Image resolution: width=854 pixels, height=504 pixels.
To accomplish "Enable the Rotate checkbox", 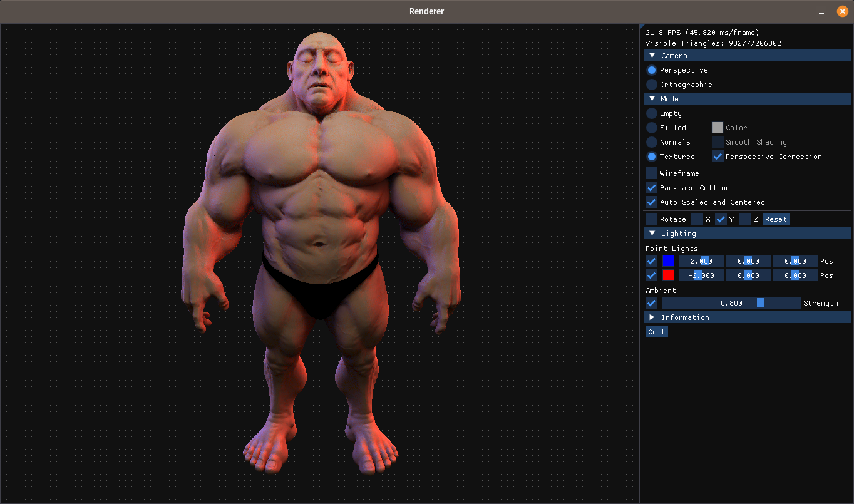I will pyautogui.click(x=652, y=219).
